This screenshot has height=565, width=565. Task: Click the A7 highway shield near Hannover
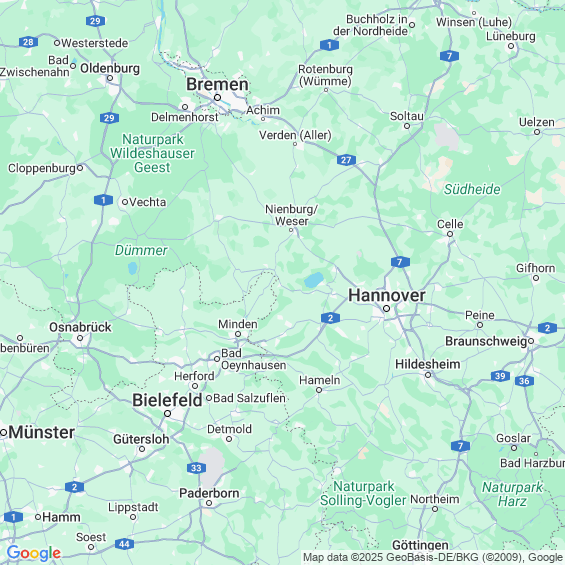[400, 262]
